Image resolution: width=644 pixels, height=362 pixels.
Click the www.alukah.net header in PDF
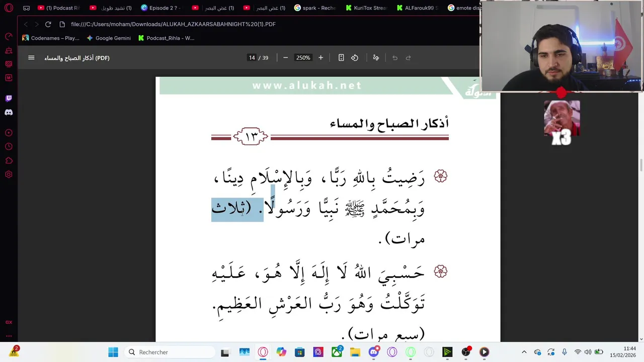[307, 85]
